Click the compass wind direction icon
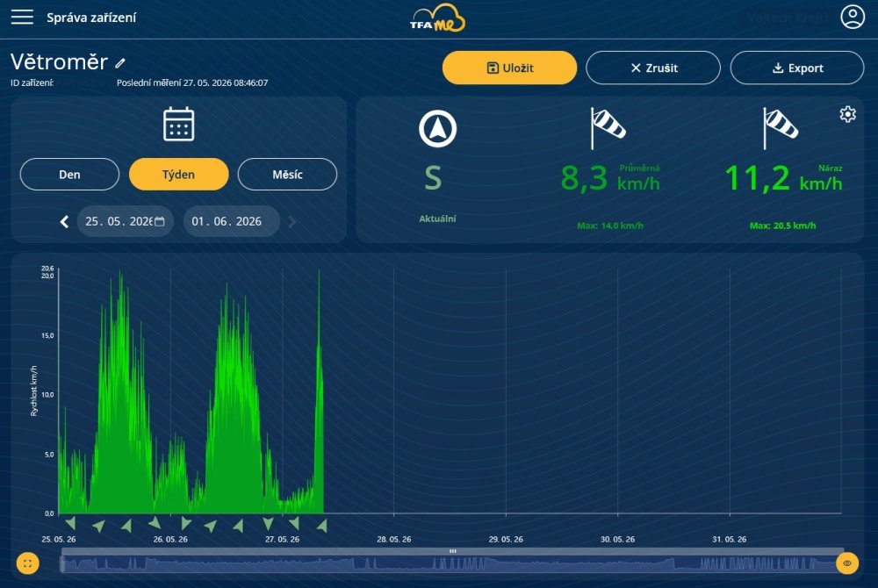Screen dimensions: 878x588 [x=437, y=129]
